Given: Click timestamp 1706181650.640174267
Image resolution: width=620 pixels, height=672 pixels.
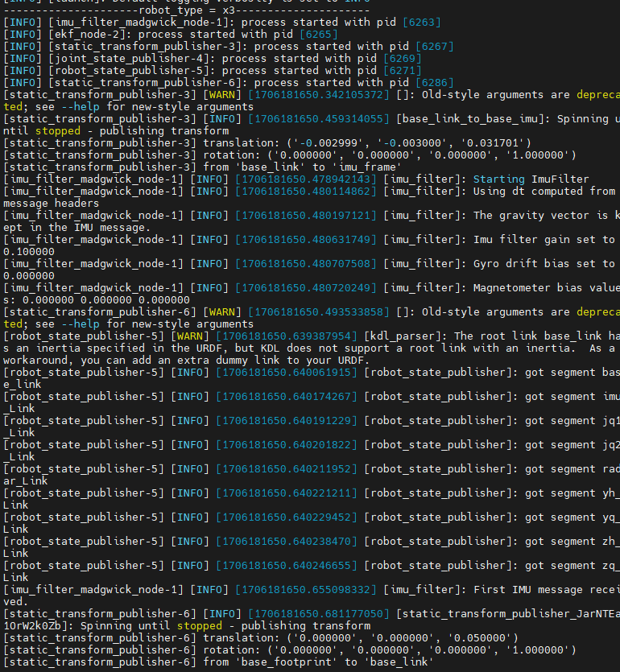Looking at the screenshot, I should pyautogui.click(x=287, y=397).
